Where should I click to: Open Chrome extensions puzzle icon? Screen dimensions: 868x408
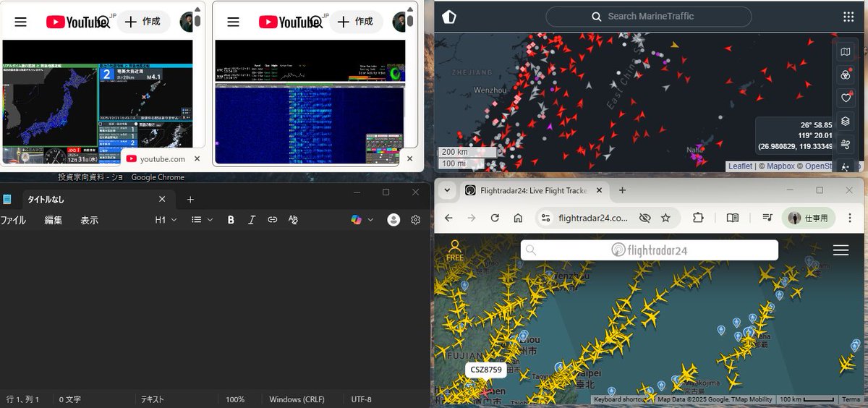pos(698,218)
